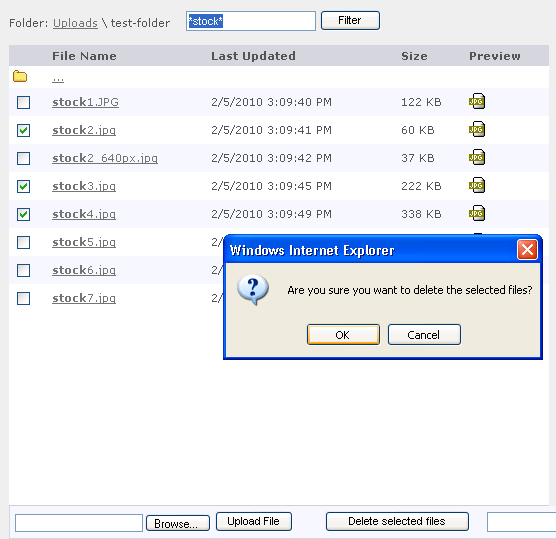
Task: Click the question mark dialog icon
Action: coord(253,289)
